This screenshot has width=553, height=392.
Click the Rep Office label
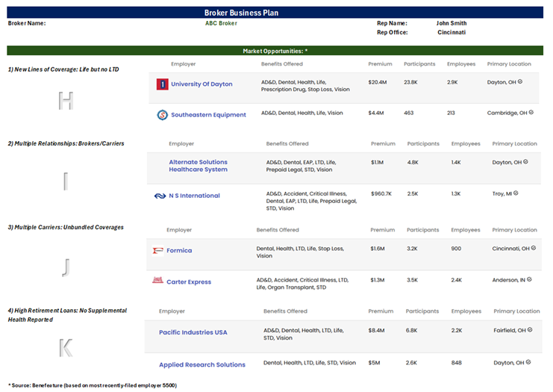(x=393, y=32)
